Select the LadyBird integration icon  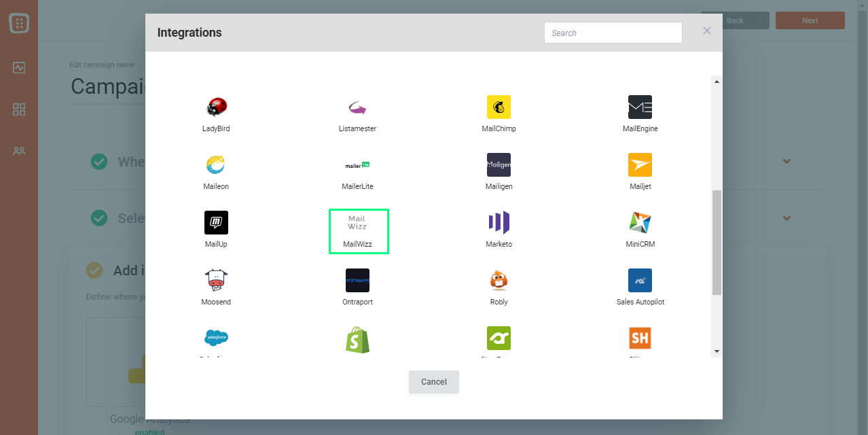(216, 107)
